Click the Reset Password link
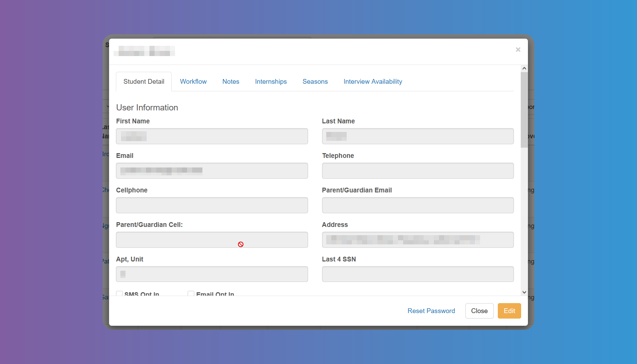 (x=431, y=311)
